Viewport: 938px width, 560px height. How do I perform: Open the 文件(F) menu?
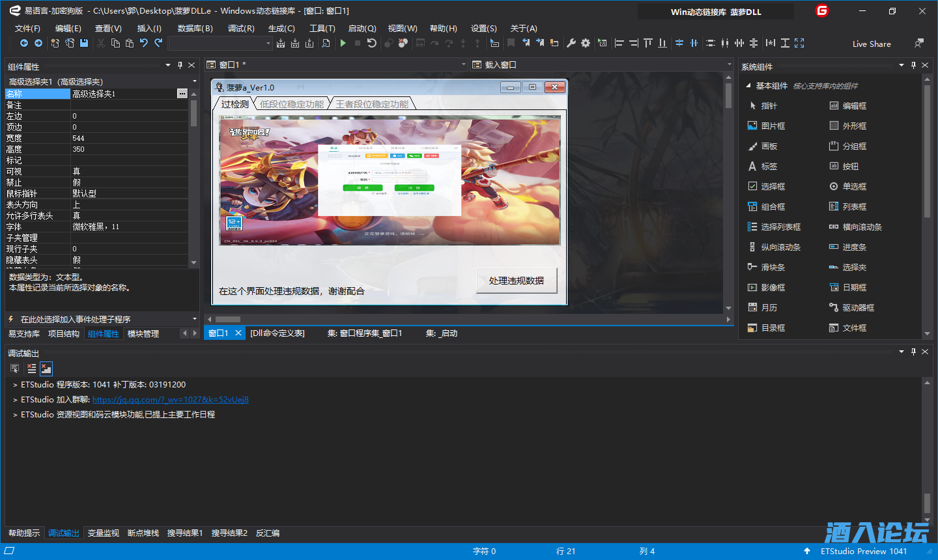pos(27,28)
